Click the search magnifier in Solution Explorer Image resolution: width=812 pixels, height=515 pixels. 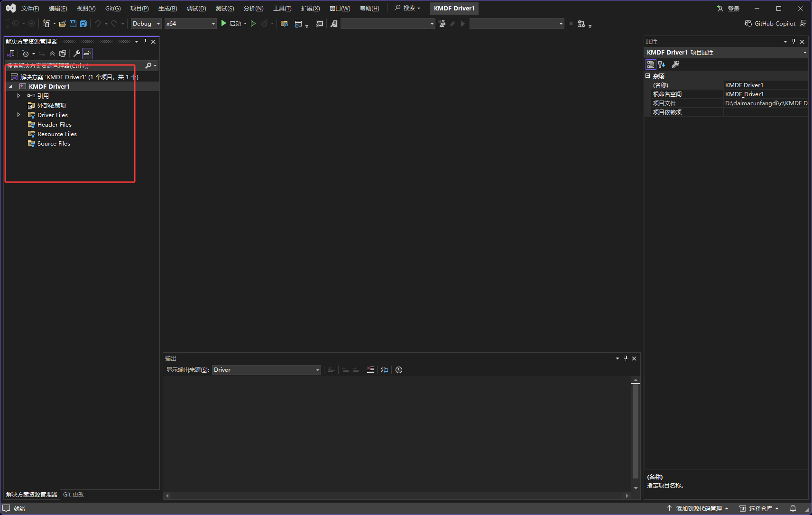[148, 65]
